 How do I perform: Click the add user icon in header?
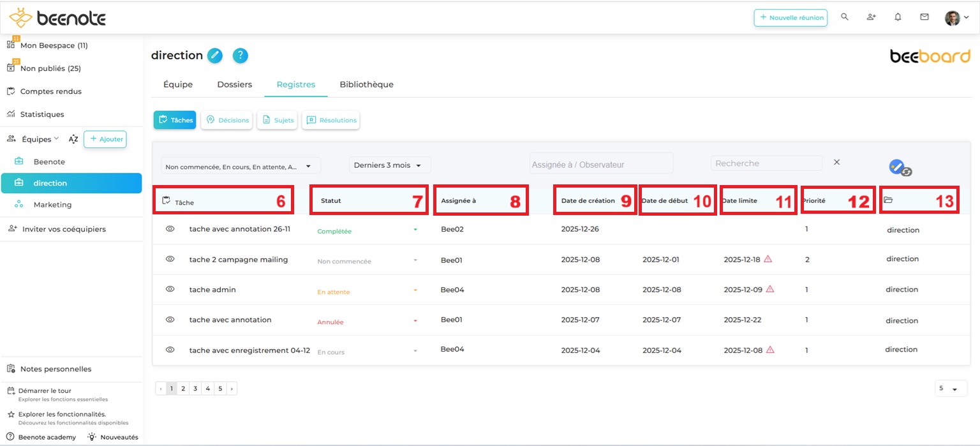[x=871, y=17]
